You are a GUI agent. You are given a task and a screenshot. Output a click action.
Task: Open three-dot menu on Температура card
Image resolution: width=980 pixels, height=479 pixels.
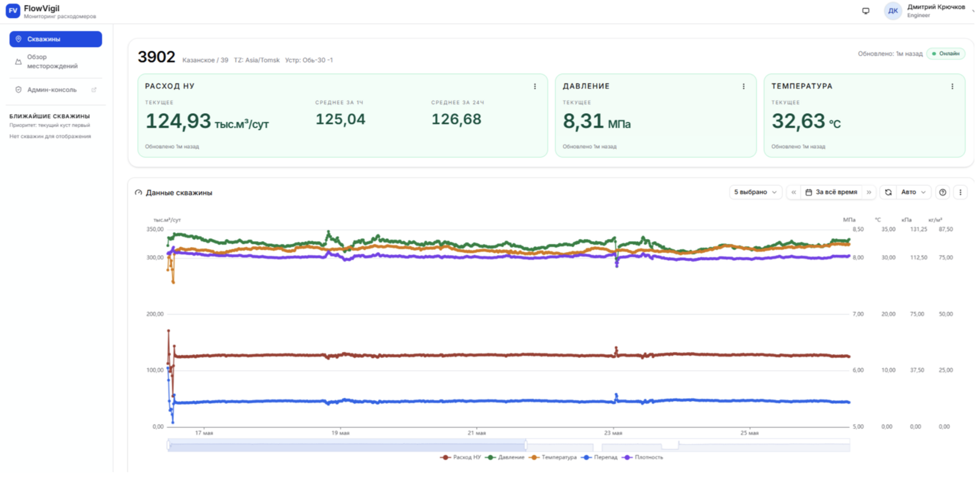953,86
